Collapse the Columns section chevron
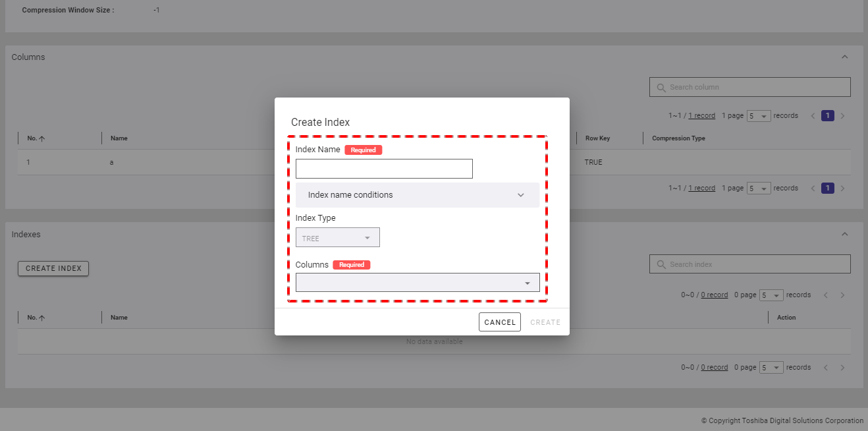Screen dimensions: 868x431 tap(845, 57)
